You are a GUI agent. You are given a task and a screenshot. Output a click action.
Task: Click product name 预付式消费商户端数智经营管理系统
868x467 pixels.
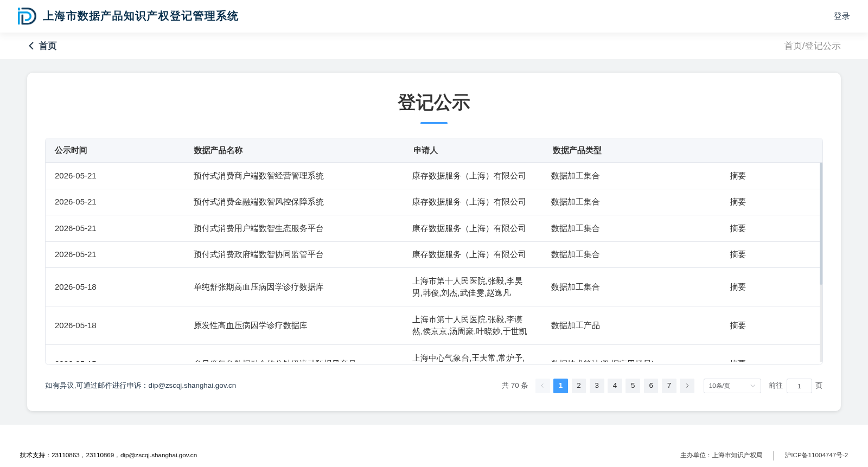[259, 176]
